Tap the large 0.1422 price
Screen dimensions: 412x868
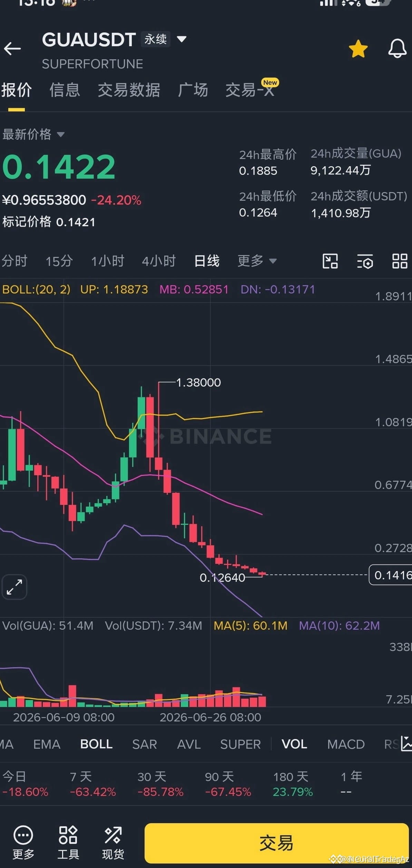[x=59, y=167]
